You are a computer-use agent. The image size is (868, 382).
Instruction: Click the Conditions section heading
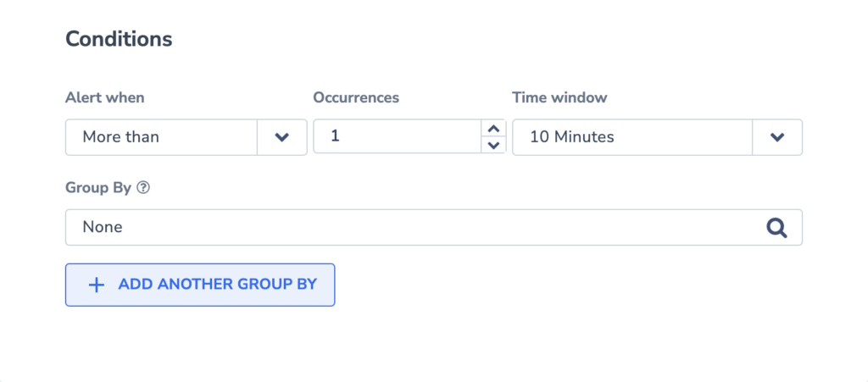(x=119, y=39)
